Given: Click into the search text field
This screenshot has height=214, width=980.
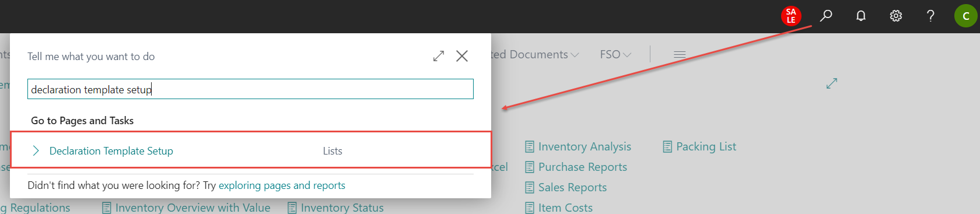Looking at the screenshot, I should [x=250, y=89].
